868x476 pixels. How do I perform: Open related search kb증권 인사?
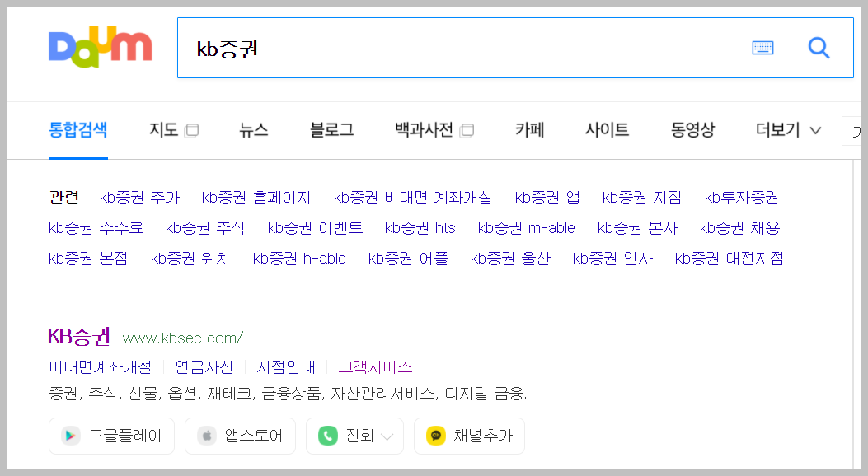click(x=612, y=259)
